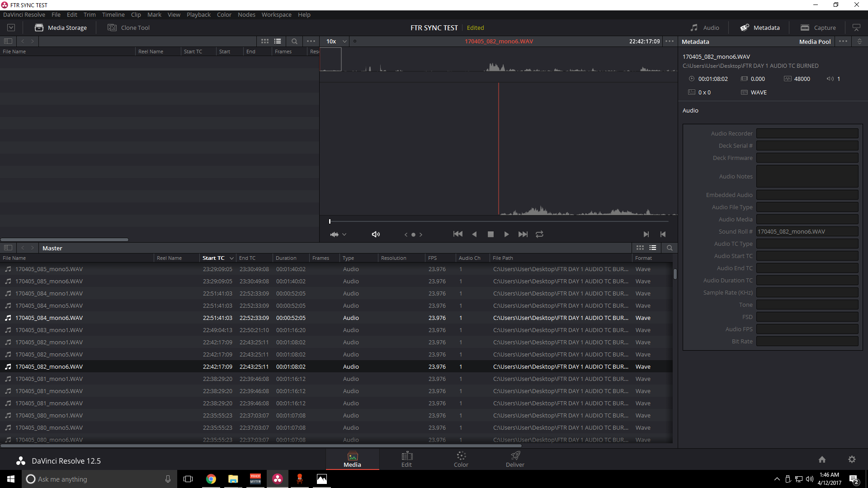Play the clip in reverse
This screenshot has height=488, width=868.
pyautogui.click(x=474, y=234)
